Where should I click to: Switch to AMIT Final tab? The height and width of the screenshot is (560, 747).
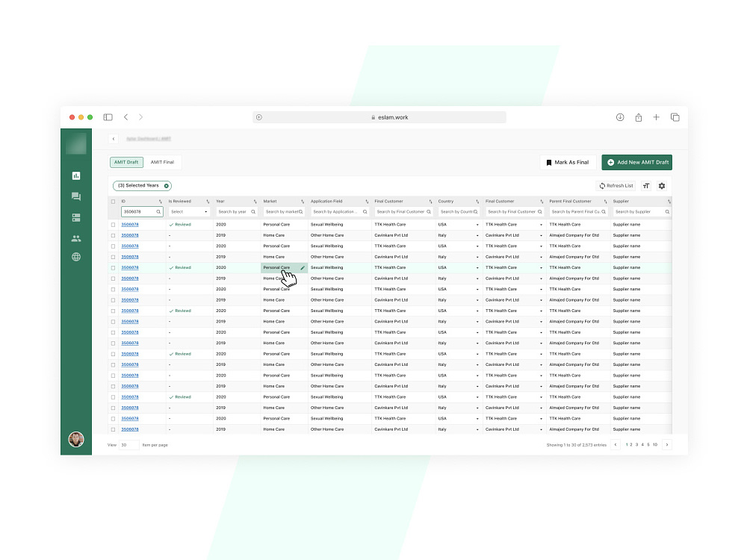(162, 162)
